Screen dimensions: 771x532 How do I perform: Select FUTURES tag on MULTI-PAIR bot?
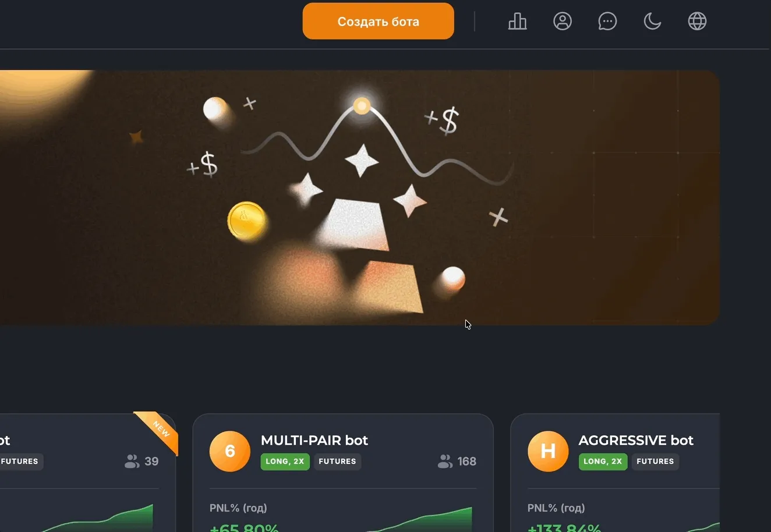pos(337,462)
